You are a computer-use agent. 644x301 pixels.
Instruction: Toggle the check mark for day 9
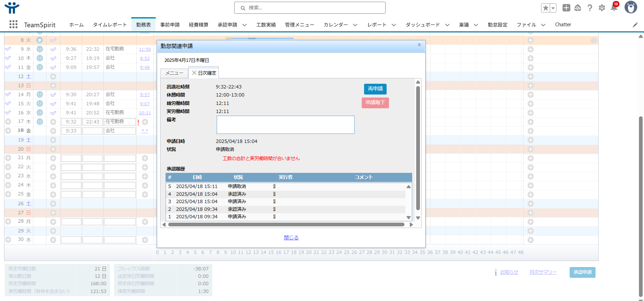point(53,49)
